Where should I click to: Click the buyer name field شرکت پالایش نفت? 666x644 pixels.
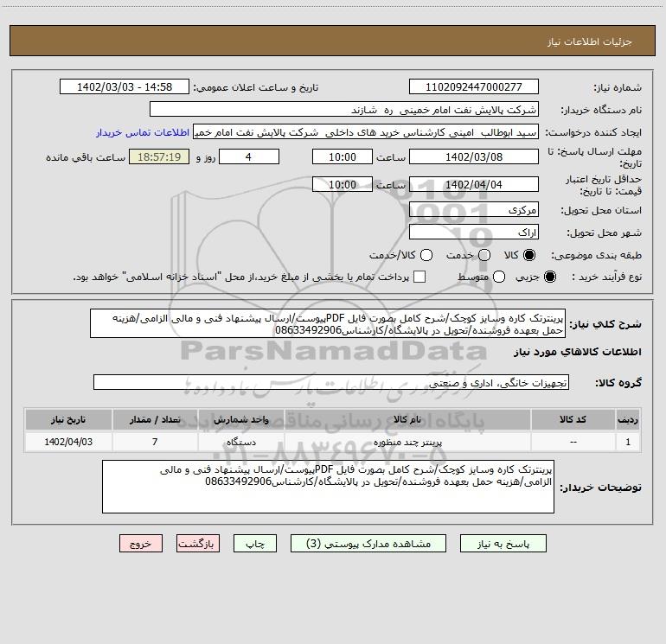344,110
